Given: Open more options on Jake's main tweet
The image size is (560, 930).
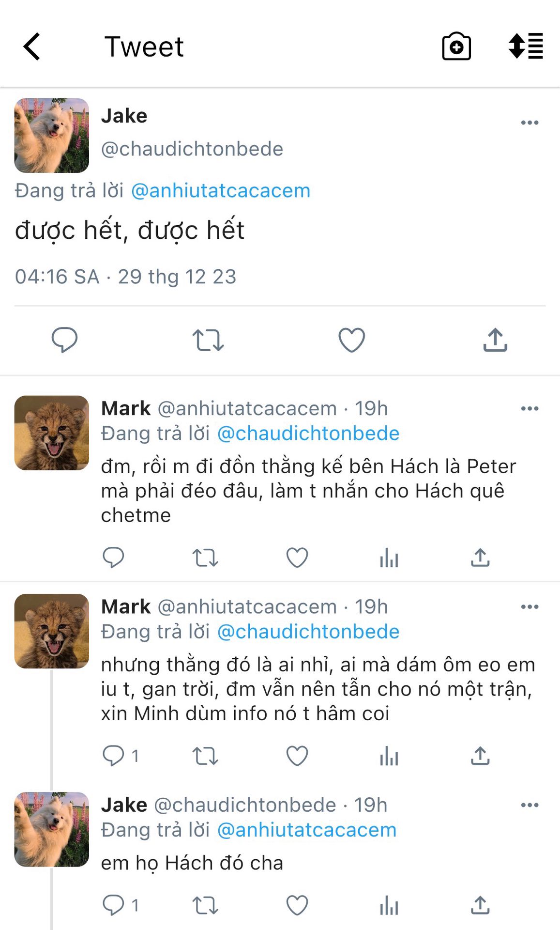Looking at the screenshot, I should (x=530, y=123).
